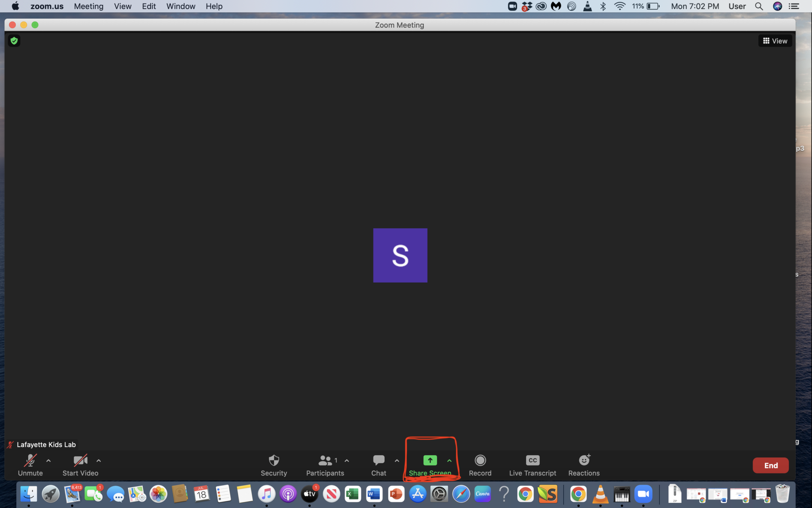This screenshot has width=812, height=508.
Task: Open the Chat panel
Action: (x=378, y=465)
